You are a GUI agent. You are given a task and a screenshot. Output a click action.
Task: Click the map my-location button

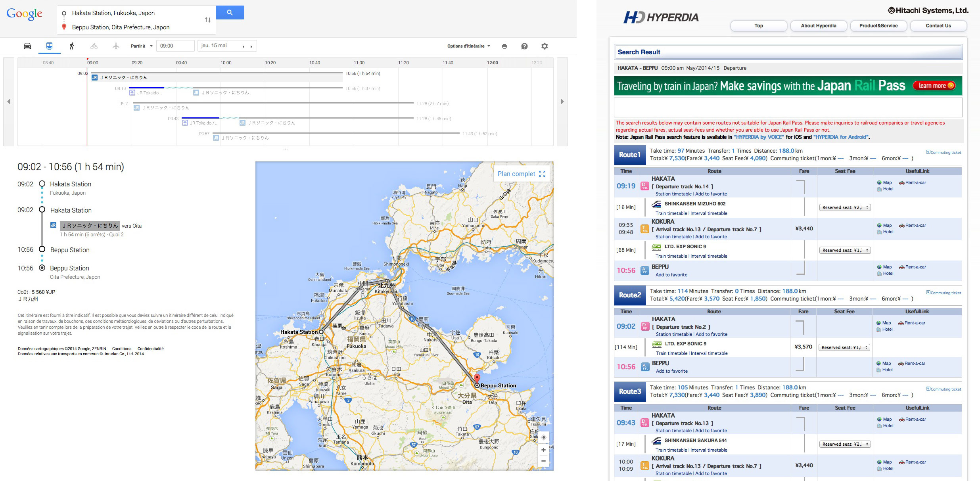click(544, 437)
